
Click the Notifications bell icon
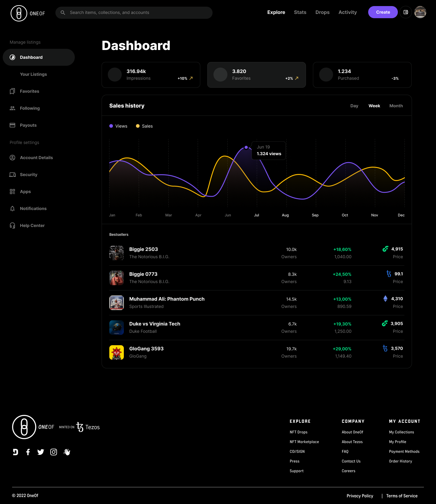click(12, 209)
